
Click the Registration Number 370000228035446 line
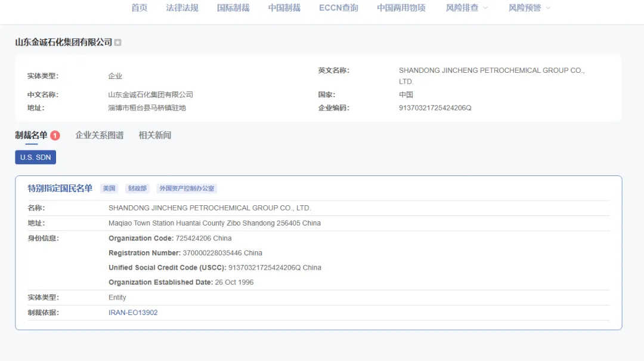(x=185, y=253)
